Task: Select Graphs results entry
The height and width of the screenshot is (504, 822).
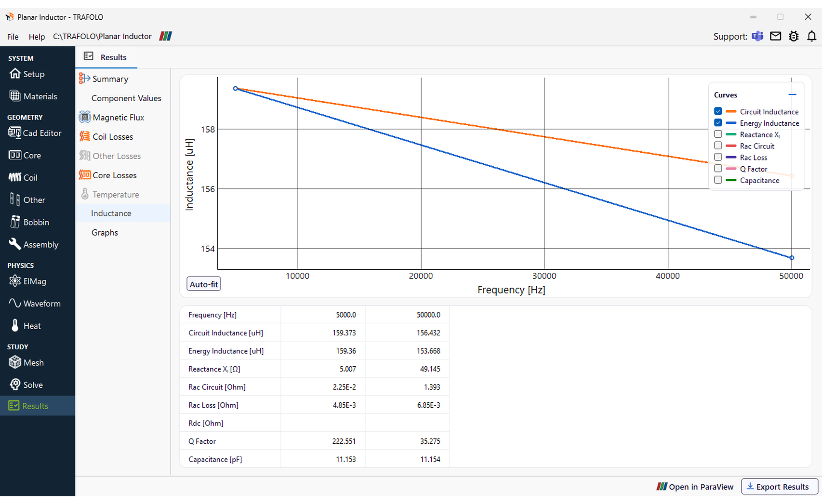Action: [105, 232]
